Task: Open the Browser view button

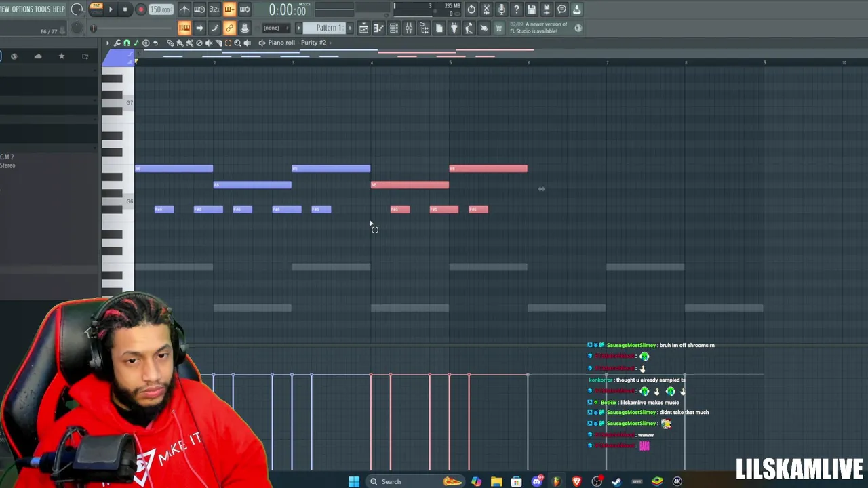Action: [x=424, y=28]
